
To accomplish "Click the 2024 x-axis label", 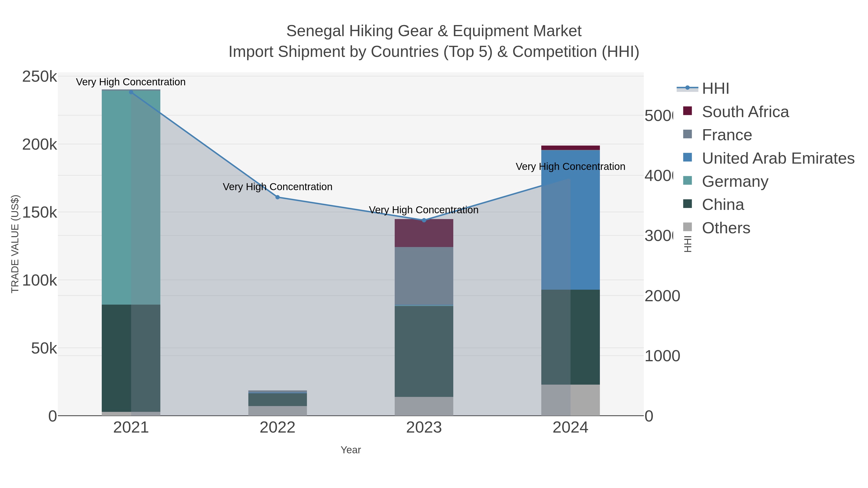I will [570, 428].
